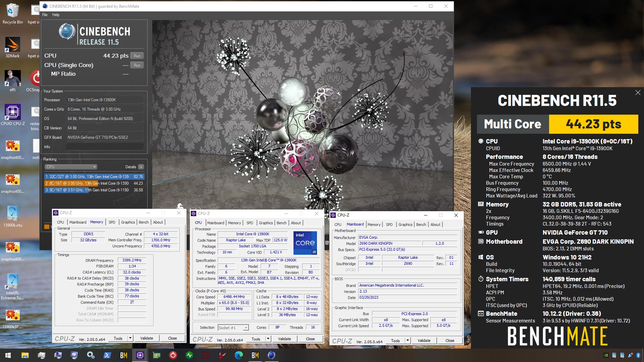Screen dimensions: 644x362
Task: Open the effi desktop icon
Action: (12, 81)
